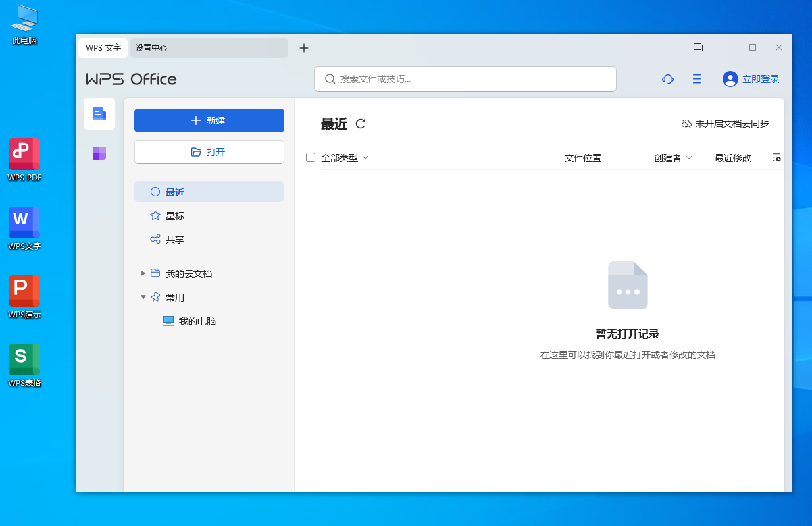812x526 pixels.
Task: Click the documents icon in left sidebar
Action: point(99,114)
